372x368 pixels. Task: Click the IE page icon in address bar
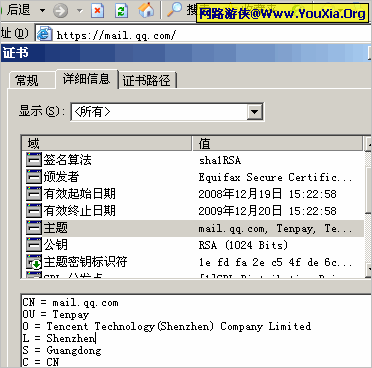click(44, 34)
